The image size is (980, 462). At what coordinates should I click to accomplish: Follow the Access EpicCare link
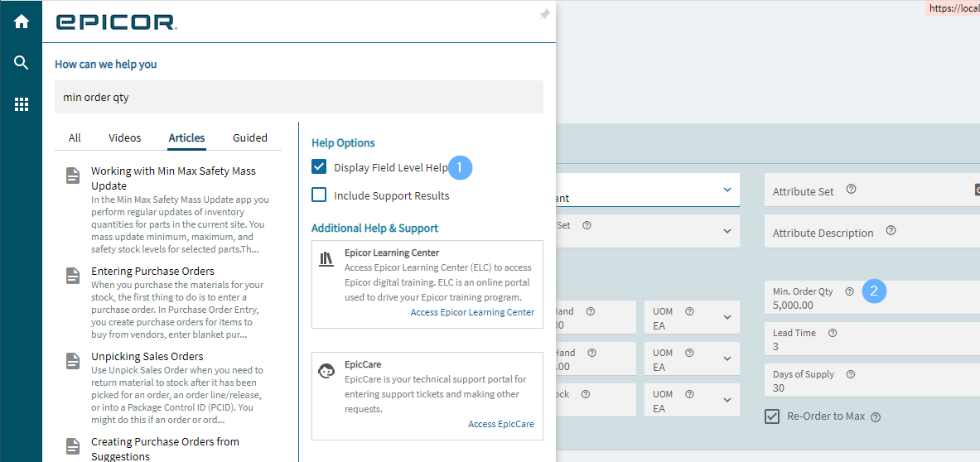501,424
